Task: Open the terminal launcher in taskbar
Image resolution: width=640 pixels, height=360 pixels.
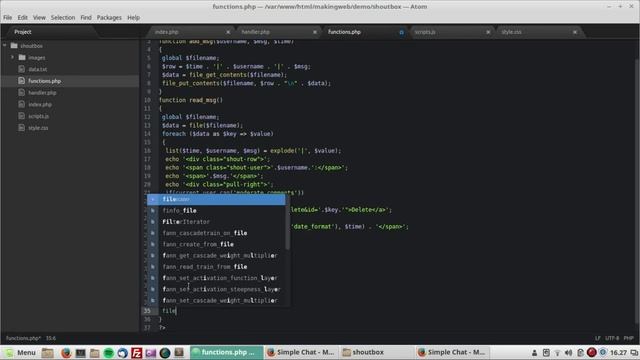Action: point(80,352)
